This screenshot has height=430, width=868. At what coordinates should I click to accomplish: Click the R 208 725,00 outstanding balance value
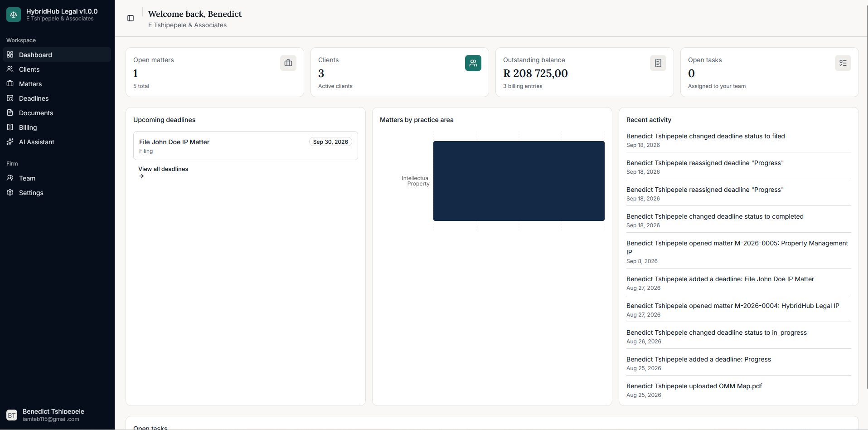click(x=535, y=73)
